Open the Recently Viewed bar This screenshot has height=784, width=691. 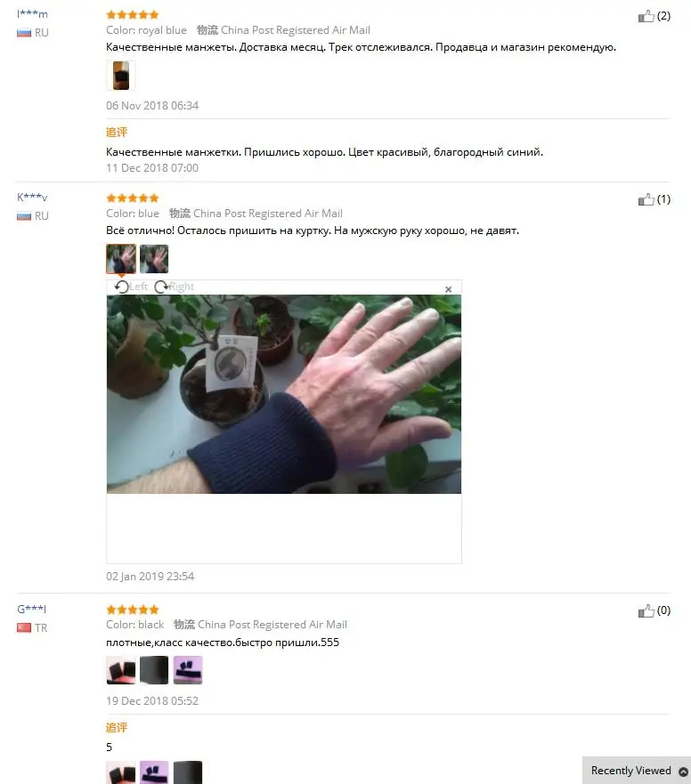(x=636, y=771)
